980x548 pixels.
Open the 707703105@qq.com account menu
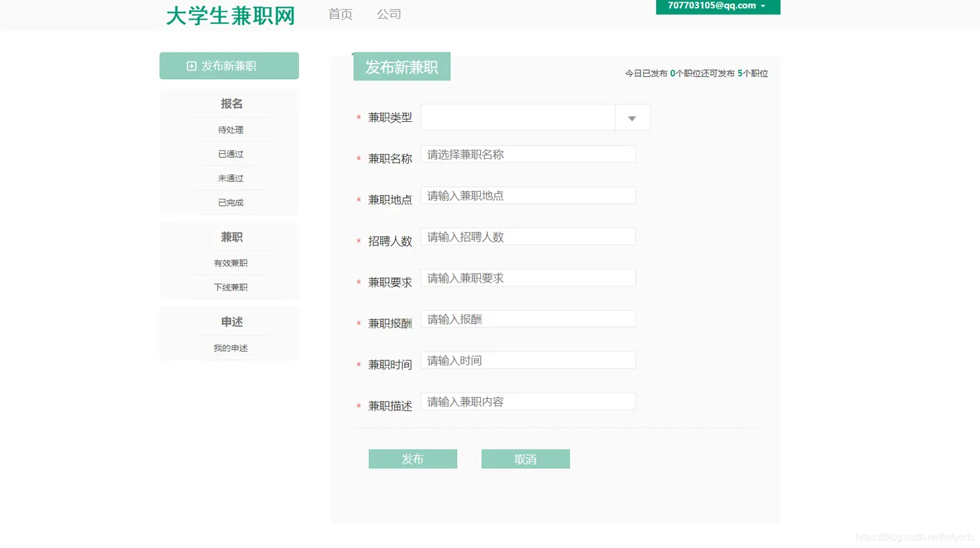coord(717,6)
